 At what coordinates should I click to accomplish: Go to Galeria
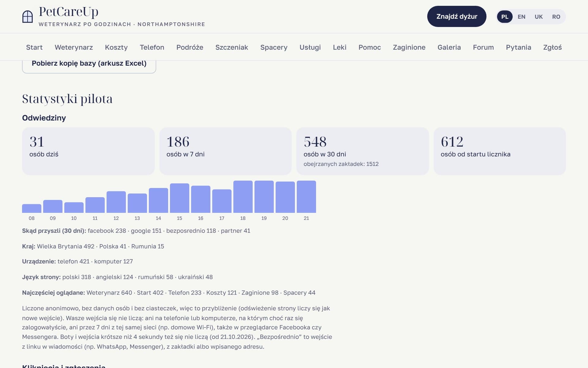click(x=449, y=47)
